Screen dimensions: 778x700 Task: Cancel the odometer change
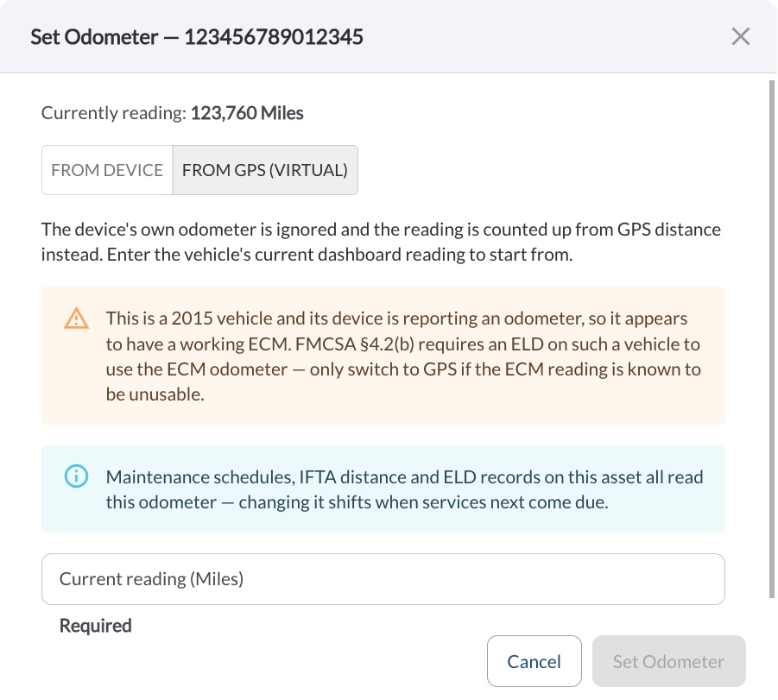pos(534,661)
